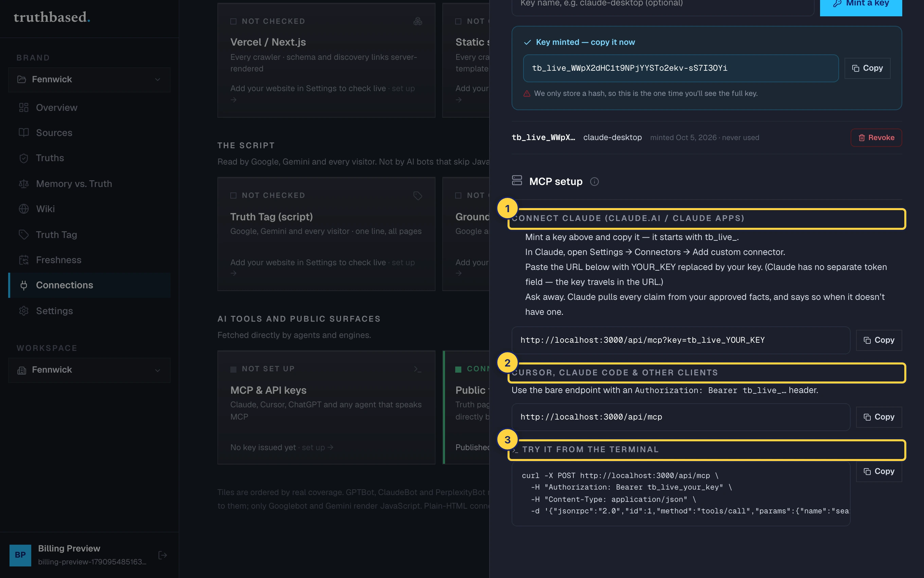Viewport: 924px width, 578px height.
Task: Copy the curl terminal command
Action: click(879, 471)
